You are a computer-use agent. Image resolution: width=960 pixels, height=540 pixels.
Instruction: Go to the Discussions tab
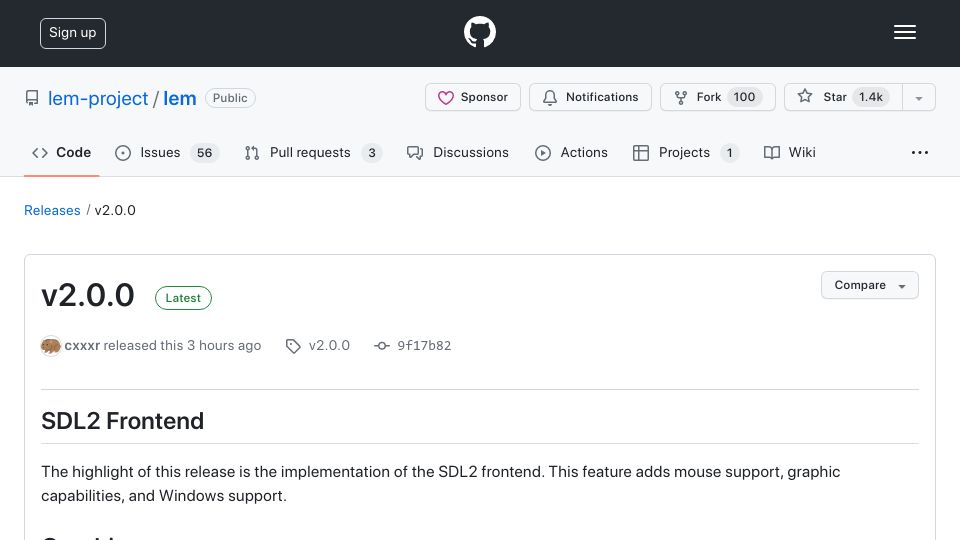(x=457, y=152)
